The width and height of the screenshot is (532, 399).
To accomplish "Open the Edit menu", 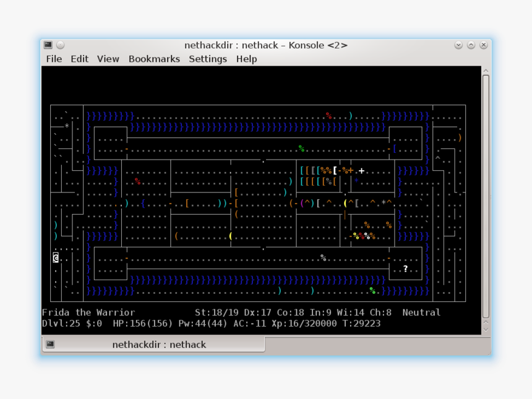I will click(x=79, y=59).
